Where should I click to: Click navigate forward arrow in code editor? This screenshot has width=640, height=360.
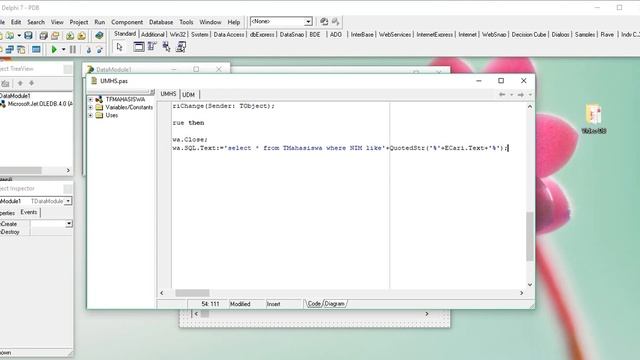point(520,95)
